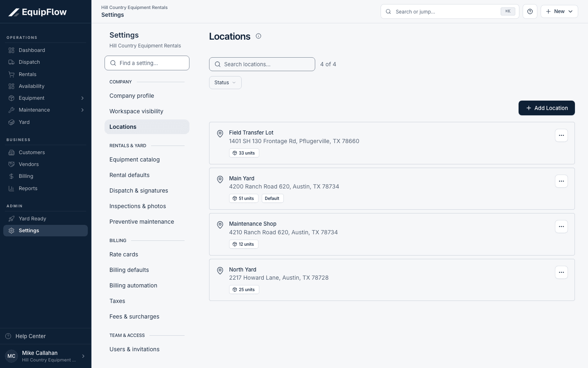Open Customers in the sidebar
This screenshot has height=368, width=588.
coord(45,153)
